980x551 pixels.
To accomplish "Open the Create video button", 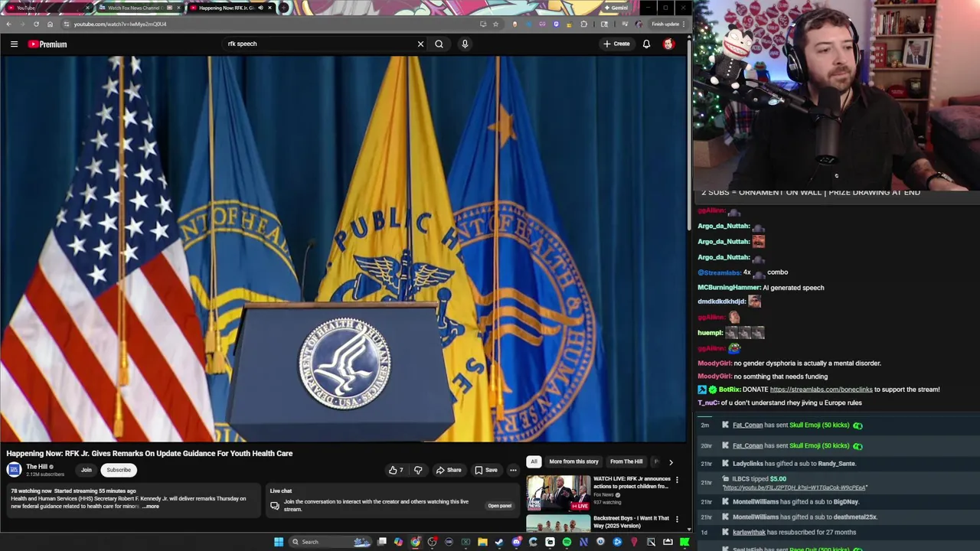I will click(616, 44).
